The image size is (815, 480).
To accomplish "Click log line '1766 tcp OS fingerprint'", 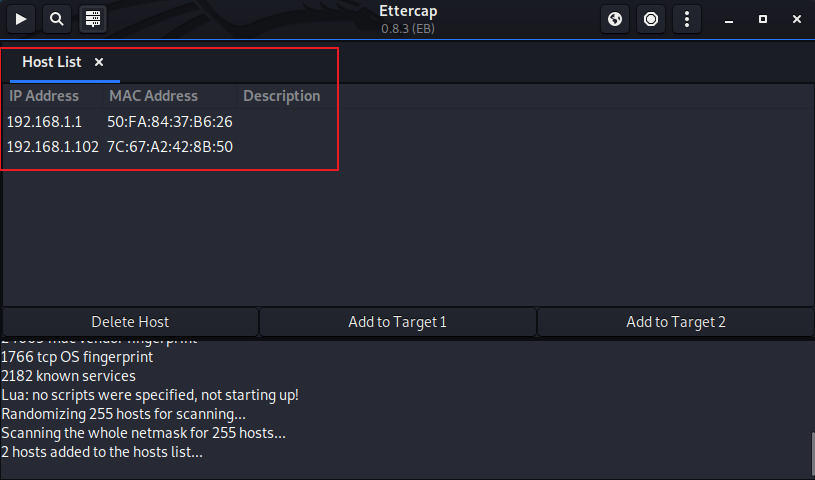I will [x=77, y=357].
